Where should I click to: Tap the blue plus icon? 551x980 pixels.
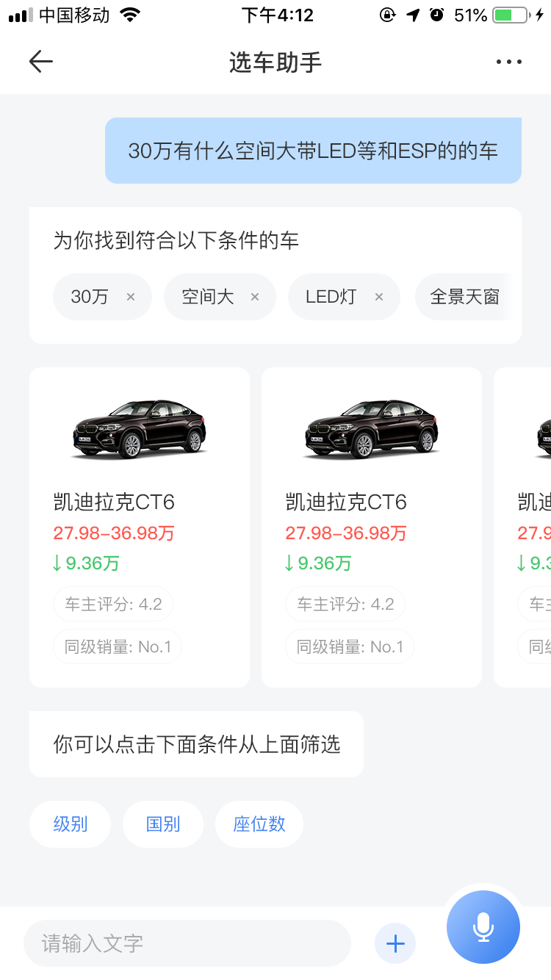coord(395,943)
